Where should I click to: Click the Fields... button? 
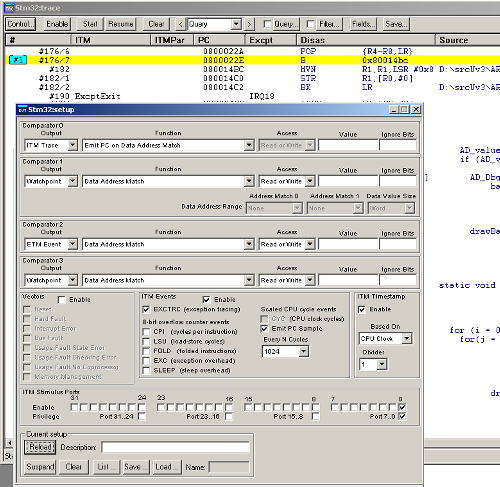pos(363,24)
